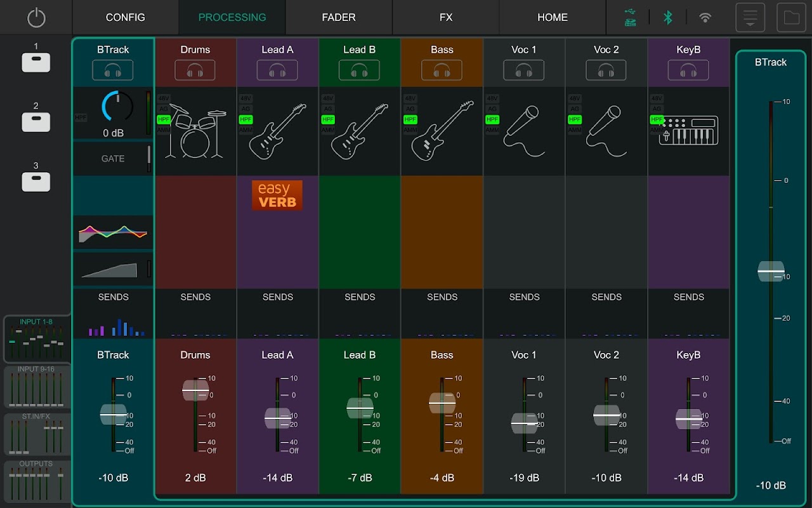Open the drop-down menu icon in top bar
Image resolution: width=812 pixels, height=508 pixels.
(x=750, y=17)
